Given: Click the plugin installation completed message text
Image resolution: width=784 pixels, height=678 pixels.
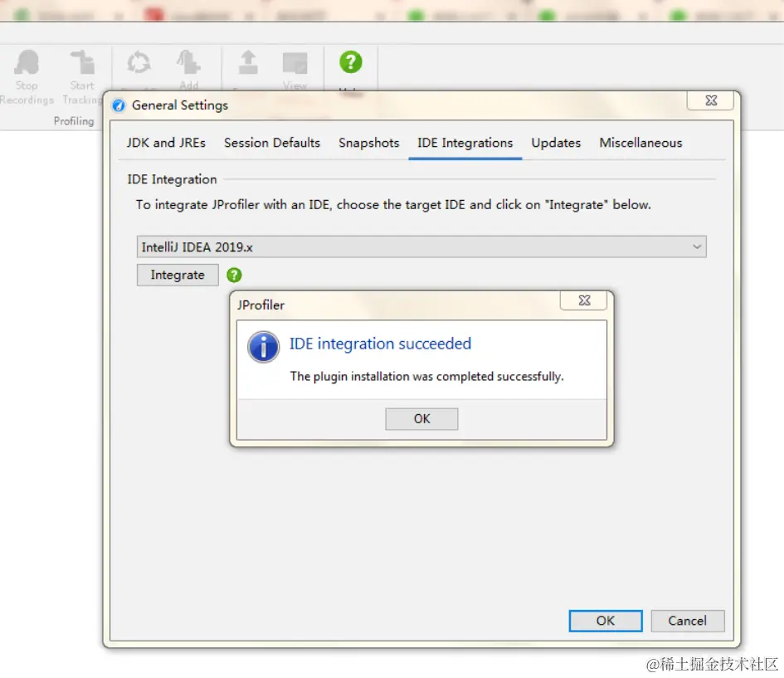Looking at the screenshot, I should click(426, 377).
